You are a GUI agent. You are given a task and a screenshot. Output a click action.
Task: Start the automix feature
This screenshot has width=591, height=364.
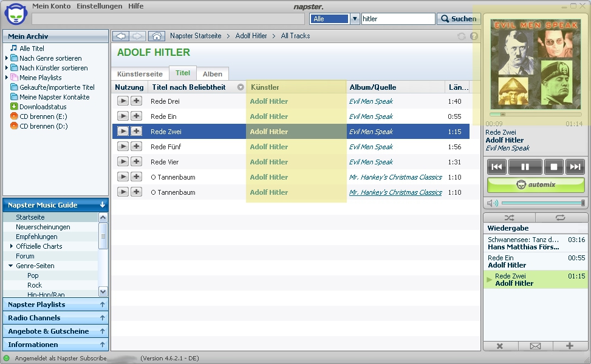coord(536,185)
